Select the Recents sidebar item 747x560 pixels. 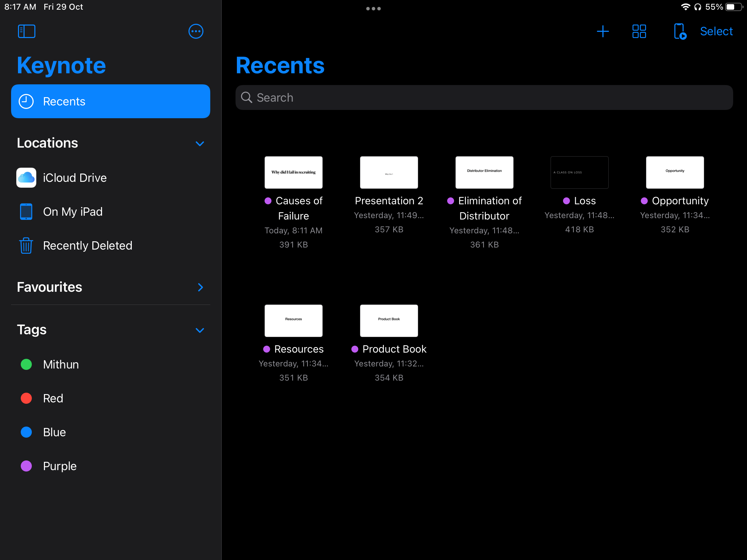point(111,101)
